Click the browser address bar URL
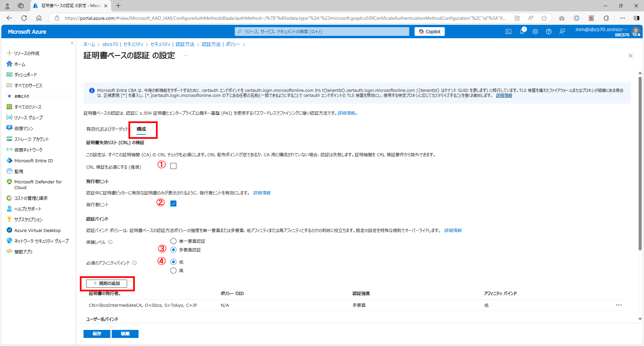The height and width of the screenshot is (346, 644). [x=285, y=18]
